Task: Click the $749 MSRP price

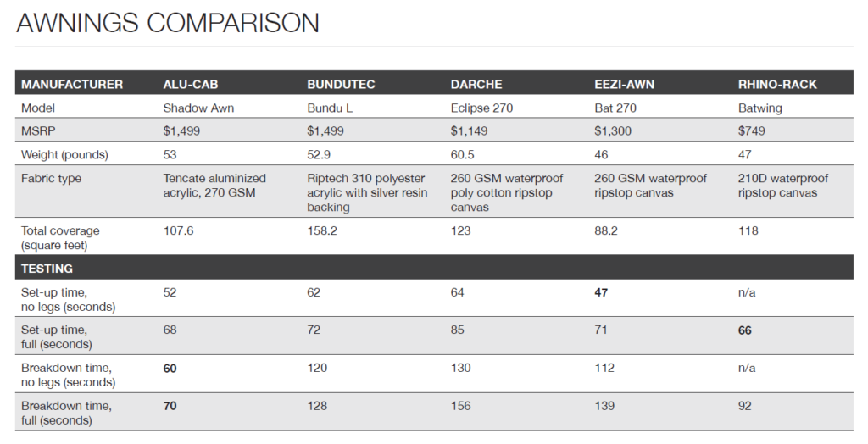Action: coord(752,131)
